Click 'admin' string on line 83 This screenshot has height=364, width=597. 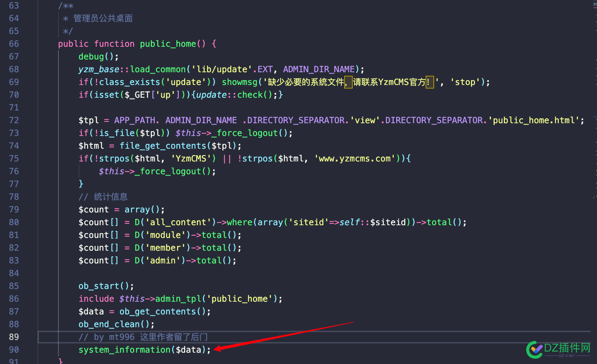[x=163, y=261]
